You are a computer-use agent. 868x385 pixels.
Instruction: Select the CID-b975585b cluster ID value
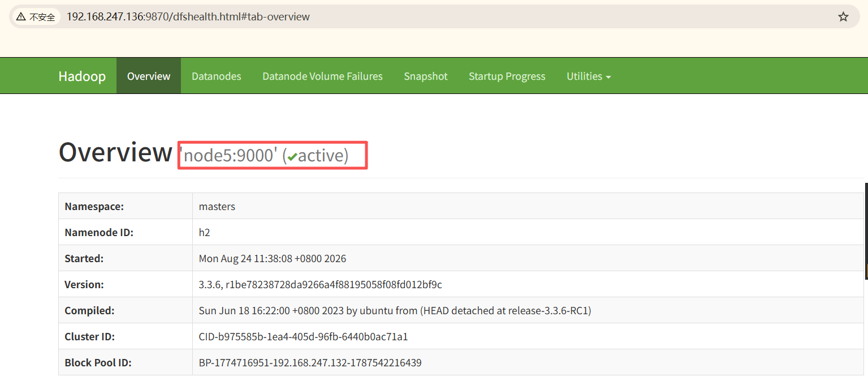[304, 336]
